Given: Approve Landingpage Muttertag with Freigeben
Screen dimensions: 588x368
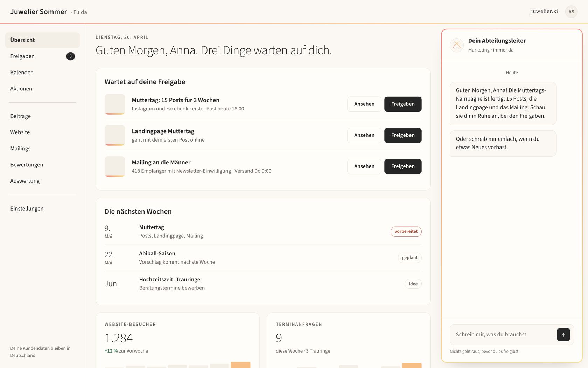Looking at the screenshot, I should coord(403,135).
